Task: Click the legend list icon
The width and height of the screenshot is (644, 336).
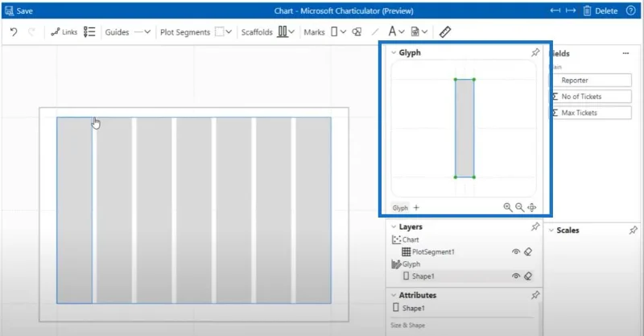Action: click(89, 32)
